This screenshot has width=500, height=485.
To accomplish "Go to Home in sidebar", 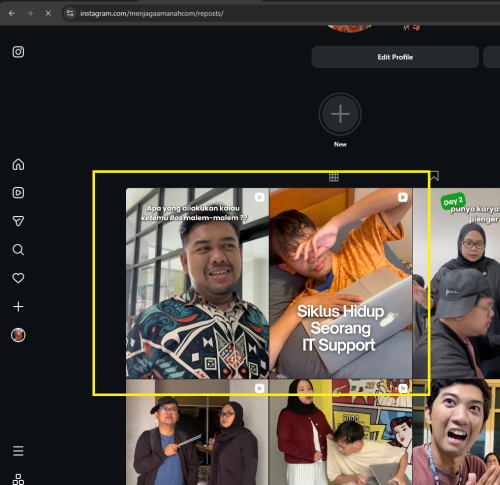I will click(18, 164).
